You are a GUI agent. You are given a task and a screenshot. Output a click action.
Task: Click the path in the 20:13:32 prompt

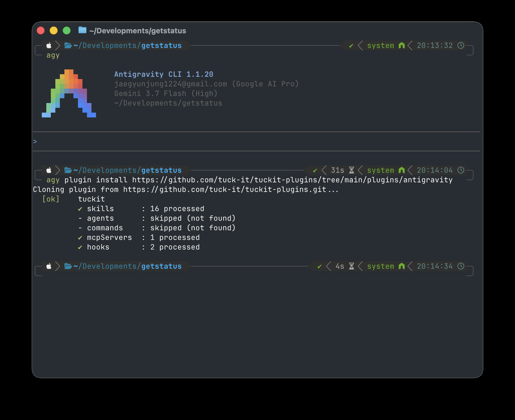coord(128,46)
